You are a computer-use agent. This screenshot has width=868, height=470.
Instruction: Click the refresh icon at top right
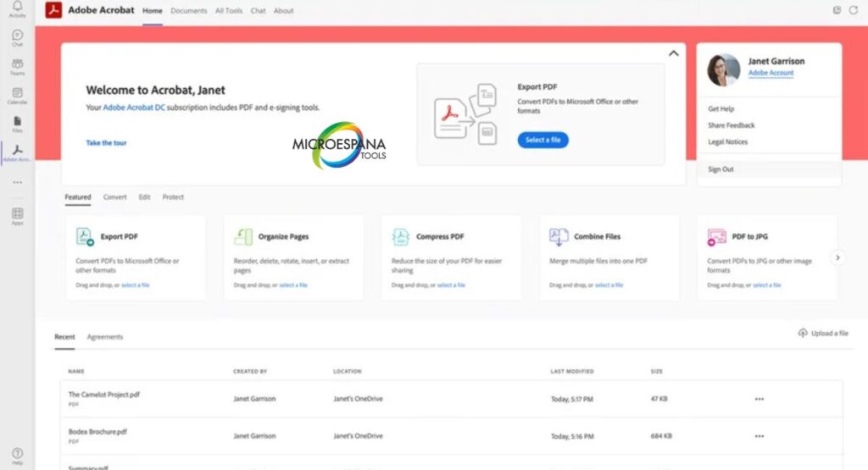click(x=853, y=10)
